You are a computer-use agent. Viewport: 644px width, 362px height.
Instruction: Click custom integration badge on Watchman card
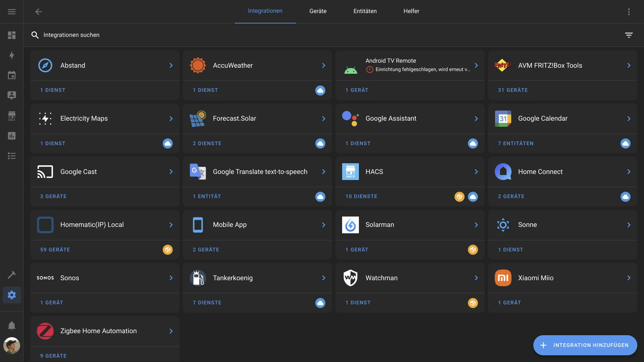click(473, 303)
